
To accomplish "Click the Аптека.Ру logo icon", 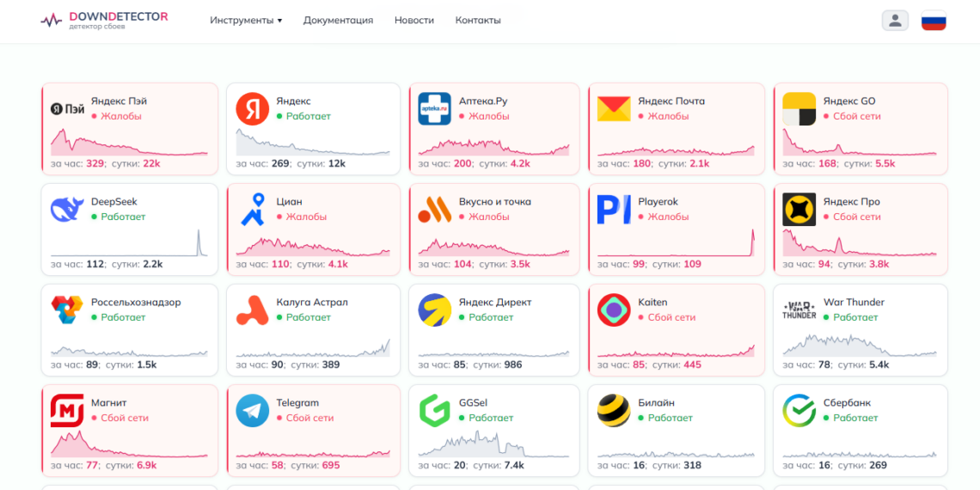I will 434,109.
